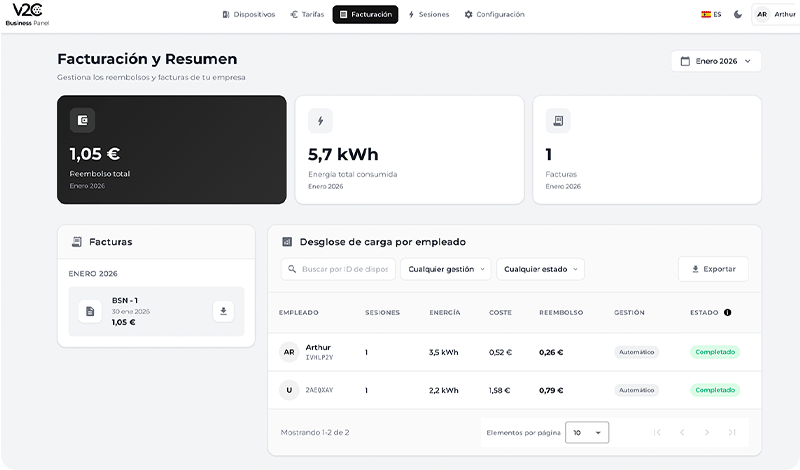Toggle dark mode moon icon

[738, 15]
